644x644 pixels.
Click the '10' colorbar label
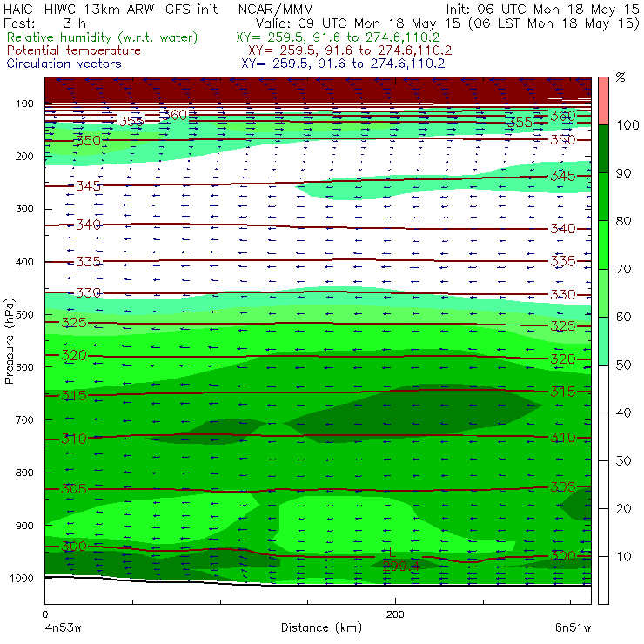coord(623,556)
